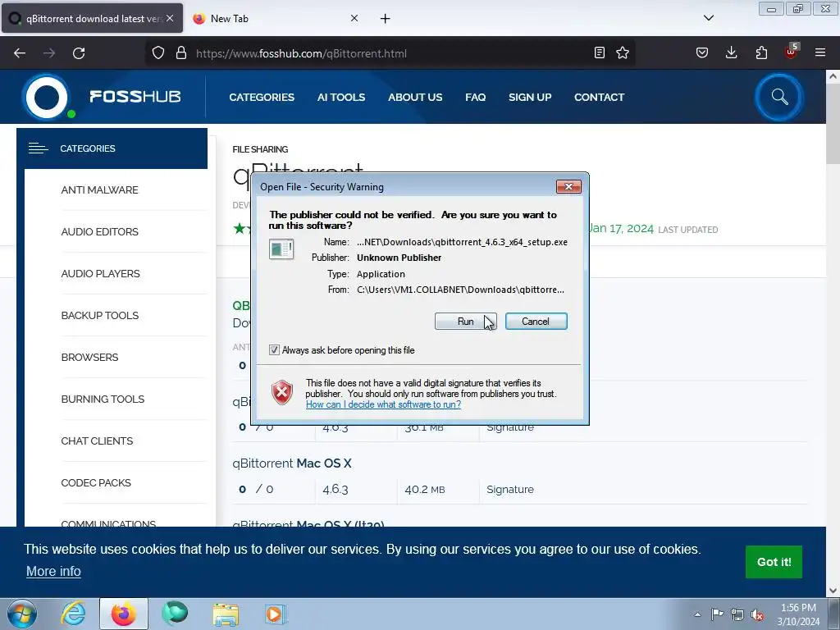Open 'How can I decide what software to run?' link
The image size is (840, 630).
(383, 404)
